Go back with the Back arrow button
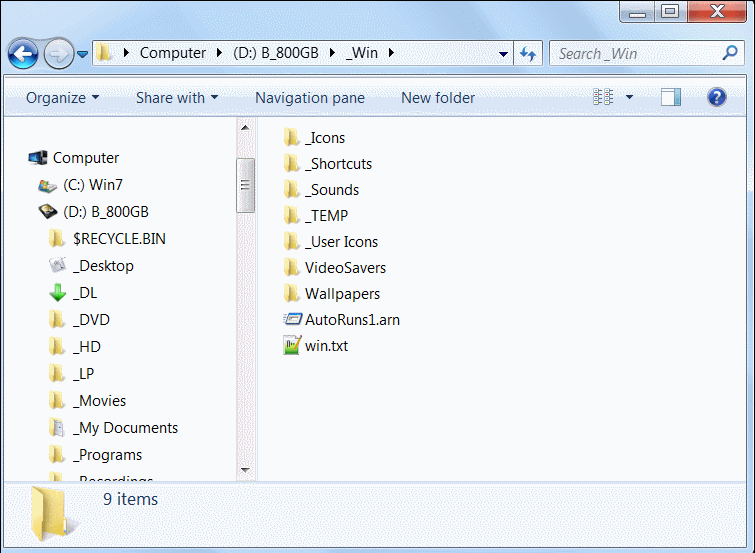 click(23, 53)
